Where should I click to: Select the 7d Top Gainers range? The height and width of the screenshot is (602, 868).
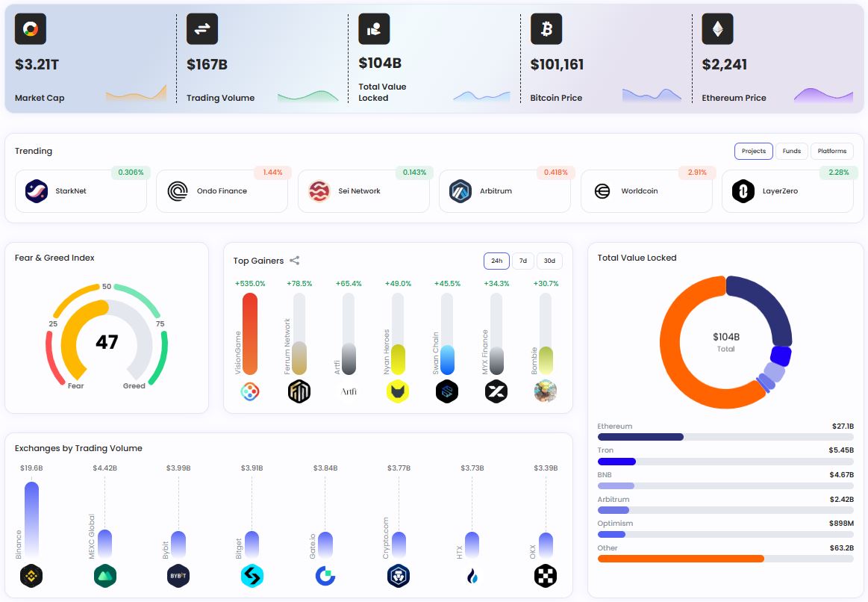click(523, 261)
